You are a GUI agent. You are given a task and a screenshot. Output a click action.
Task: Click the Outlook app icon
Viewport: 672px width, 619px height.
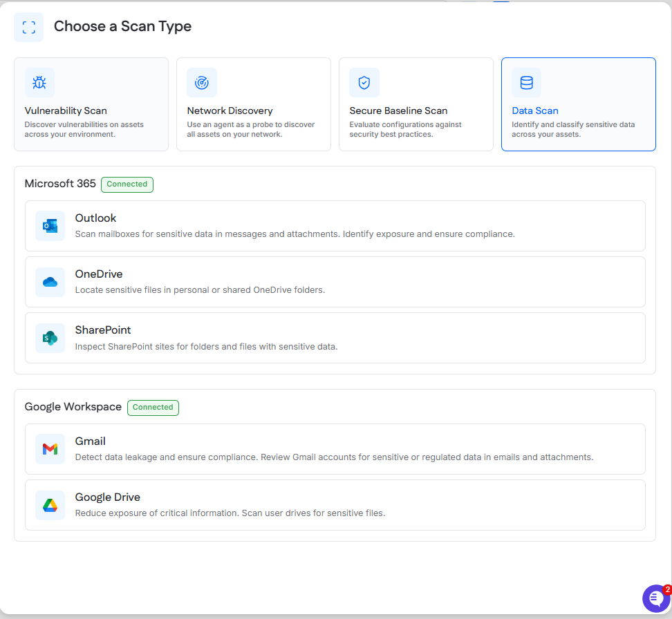(x=50, y=226)
